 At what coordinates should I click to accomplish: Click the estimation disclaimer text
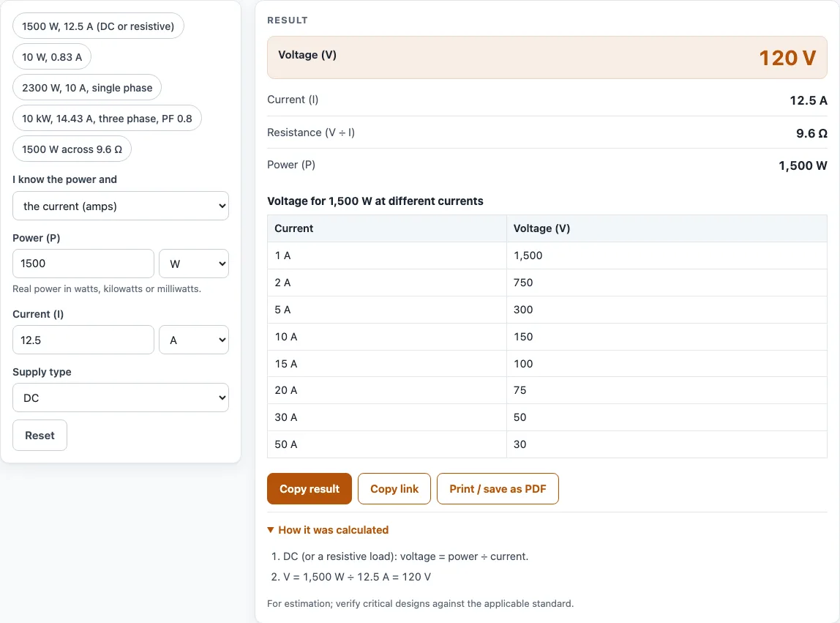[x=421, y=604]
